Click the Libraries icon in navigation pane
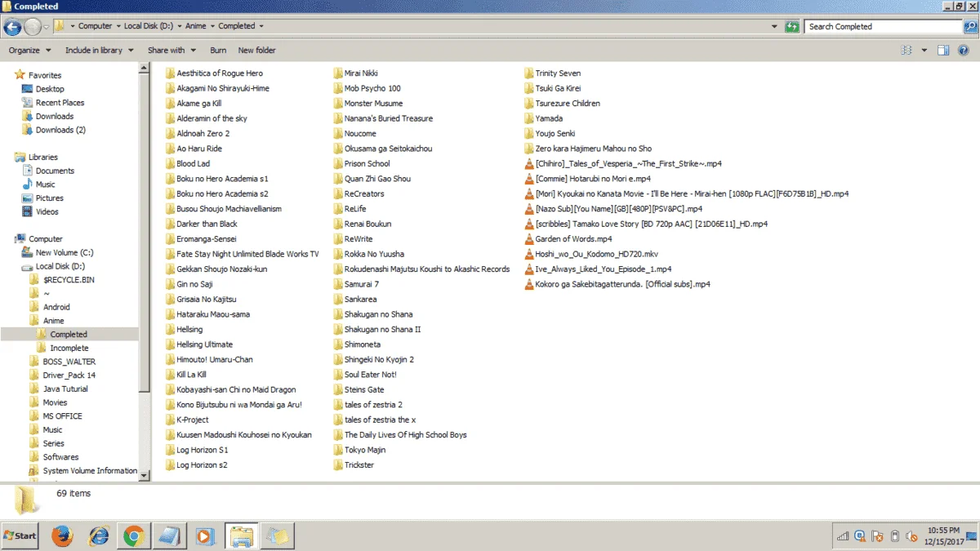Image resolution: width=980 pixels, height=551 pixels. pos(20,157)
